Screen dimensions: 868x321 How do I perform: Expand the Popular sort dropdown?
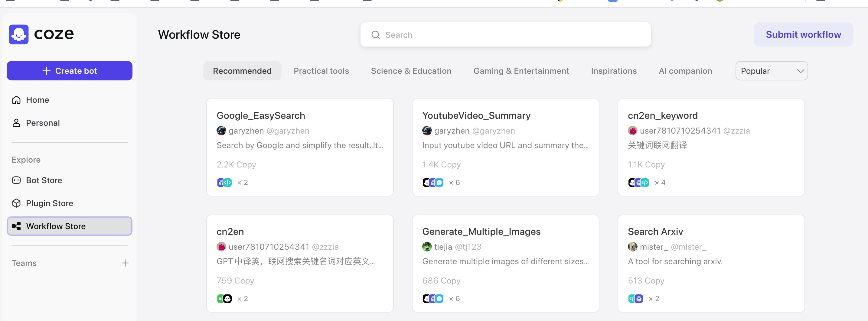[771, 71]
